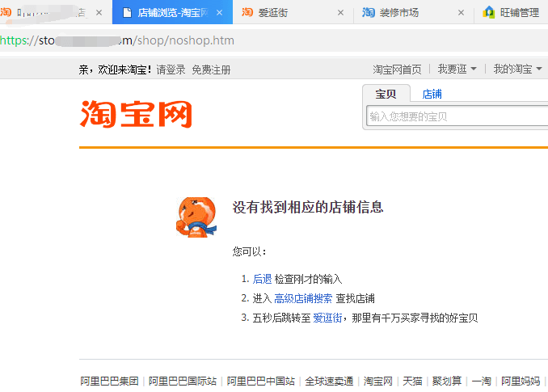Open the 全球速卖通 footer link
Image resolution: width=548 pixels, height=392 pixels.
pyautogui.click(x=329, y=381)
